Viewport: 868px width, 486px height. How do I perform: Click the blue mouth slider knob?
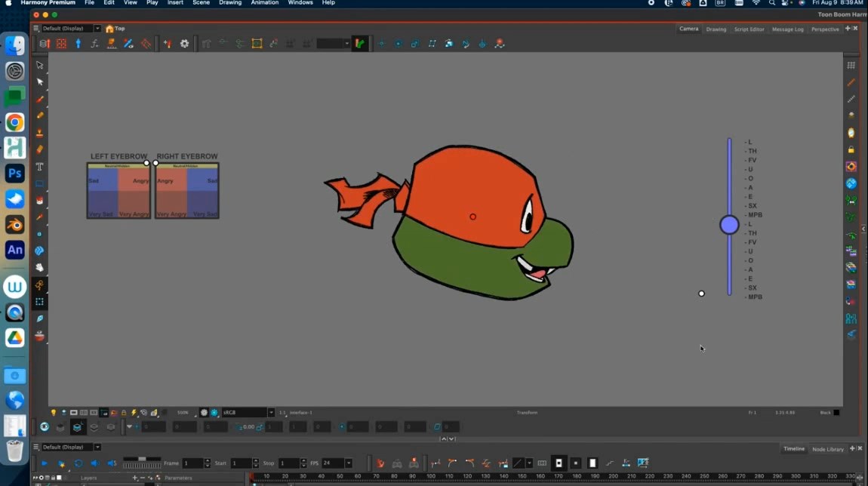[730, 225]
